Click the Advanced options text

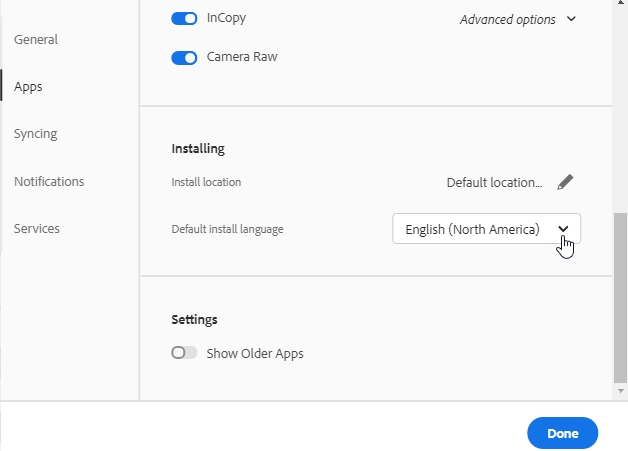click(x=507, y=19)
